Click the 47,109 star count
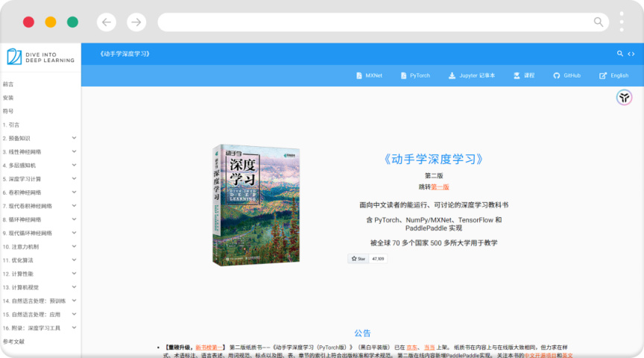The height and width of the screenshot is (358, 644). tap(378, 259)
